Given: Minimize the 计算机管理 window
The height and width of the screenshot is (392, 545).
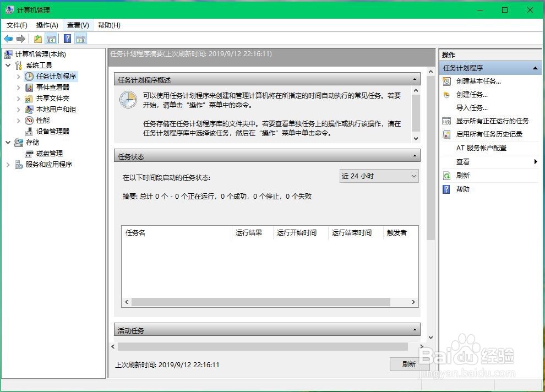Looking at the screenshot, I should (480, 10).
